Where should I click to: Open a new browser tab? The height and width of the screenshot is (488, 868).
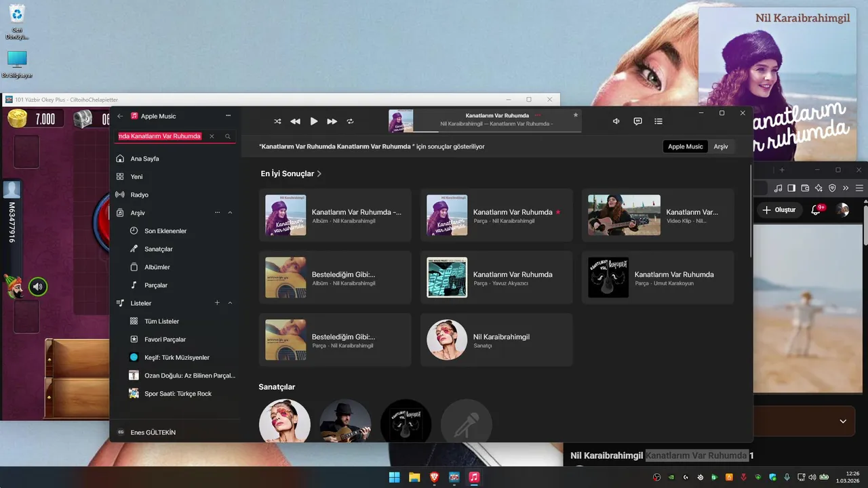tap(782, 169)
